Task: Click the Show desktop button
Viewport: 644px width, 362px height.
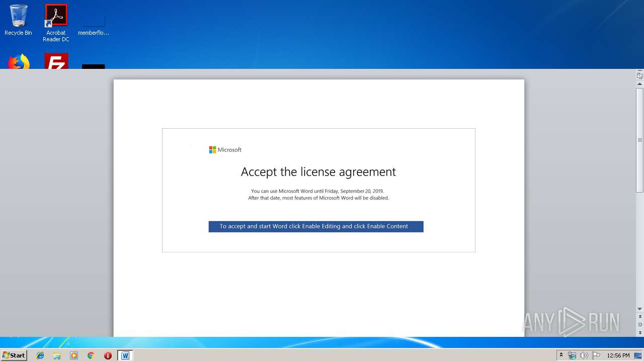Action: click(x=638, y=355)
